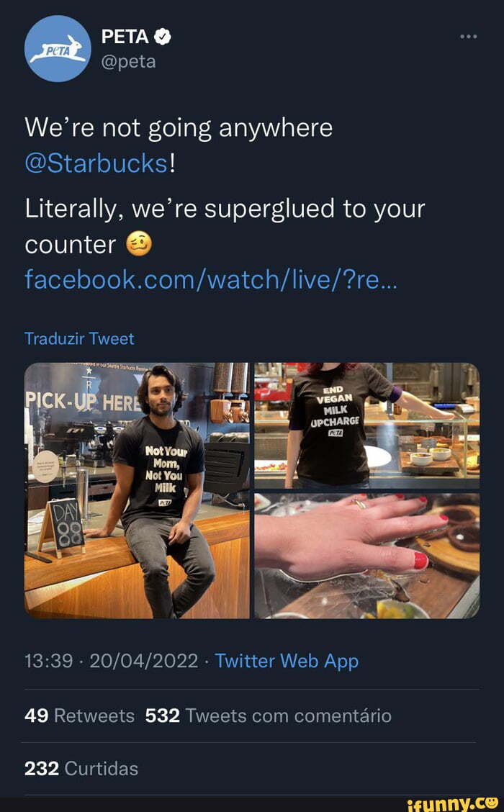Select the @peta handle
The height and width of the screenshot is (812, 504).
(x=130, y=63)
